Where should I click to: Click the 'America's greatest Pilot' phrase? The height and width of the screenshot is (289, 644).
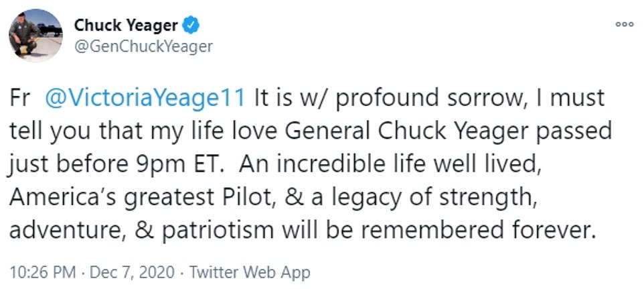pyautogui.click(x=163, y=197)
